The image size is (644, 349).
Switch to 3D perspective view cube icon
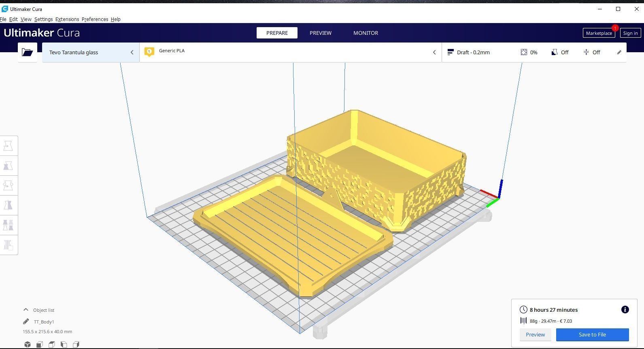(x=28, y=345)
